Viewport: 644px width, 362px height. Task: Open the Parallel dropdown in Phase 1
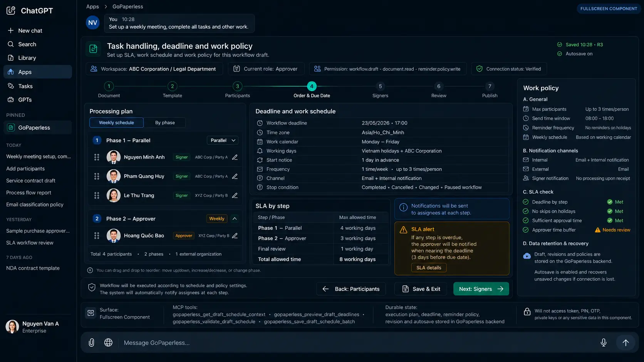click(223, 140)
